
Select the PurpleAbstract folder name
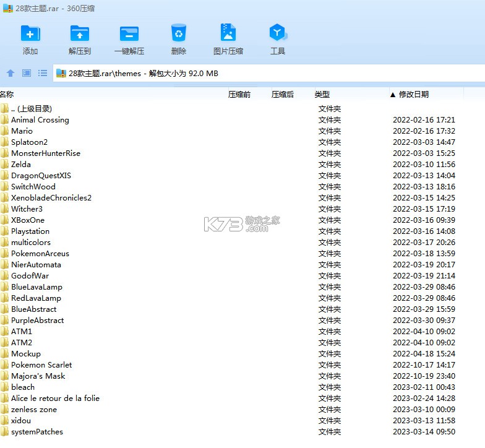coord(37,321)
